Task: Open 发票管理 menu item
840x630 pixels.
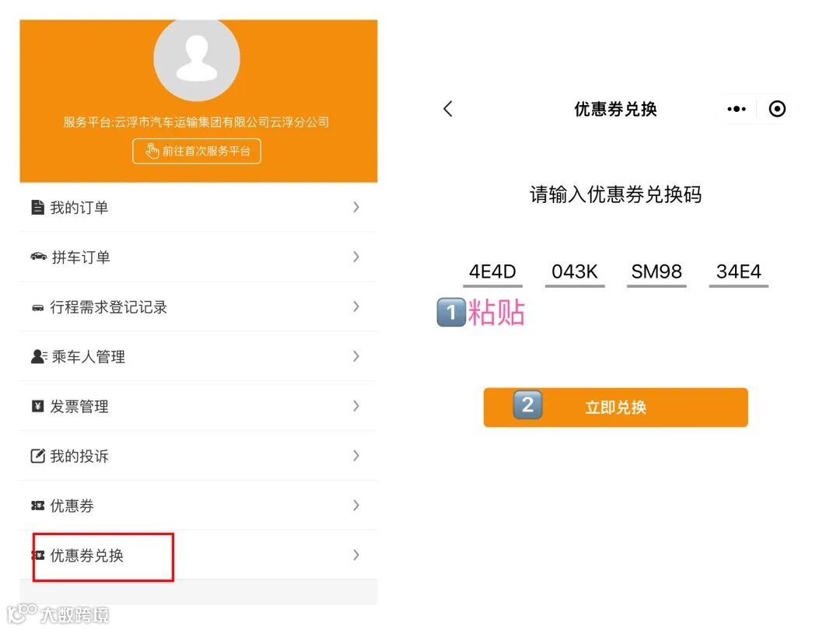Action: 79,406
